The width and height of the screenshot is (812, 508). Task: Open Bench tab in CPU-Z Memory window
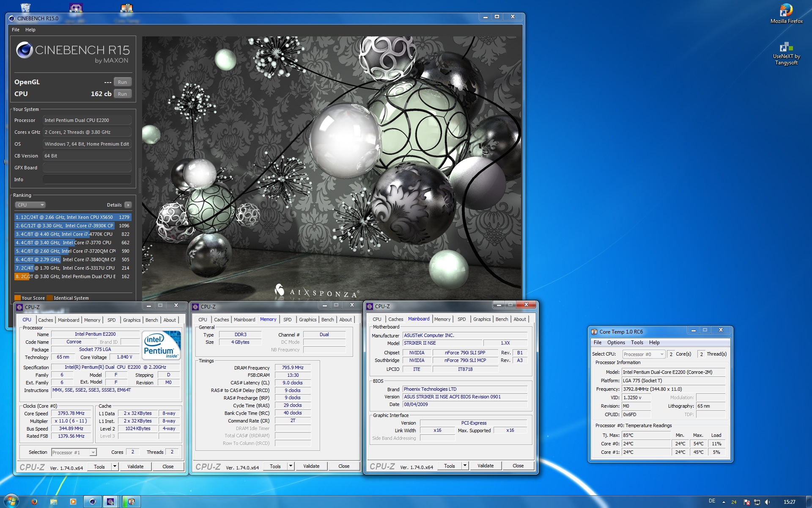coord(327,320)
